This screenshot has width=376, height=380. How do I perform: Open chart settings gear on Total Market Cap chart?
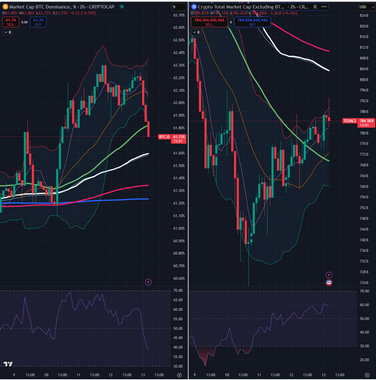click(367, 375)
